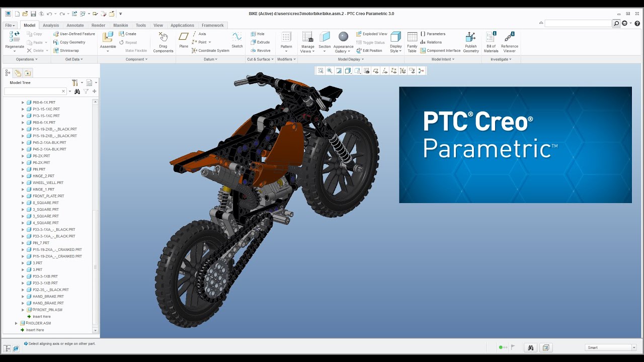Click binoculars find icon in Model Tree
The height and width of the screenshot is (362, 644).
[77, 92]
